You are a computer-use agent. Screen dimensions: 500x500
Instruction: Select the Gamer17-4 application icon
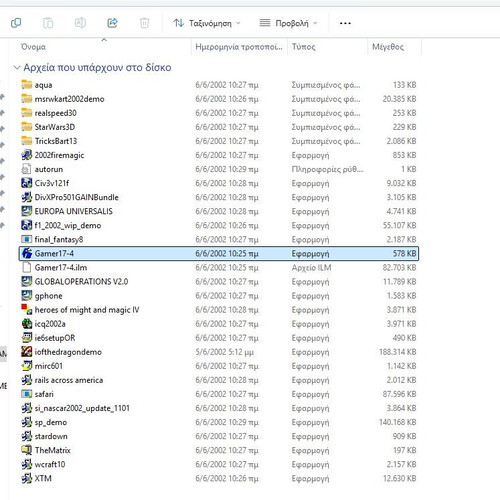point(27,253)
